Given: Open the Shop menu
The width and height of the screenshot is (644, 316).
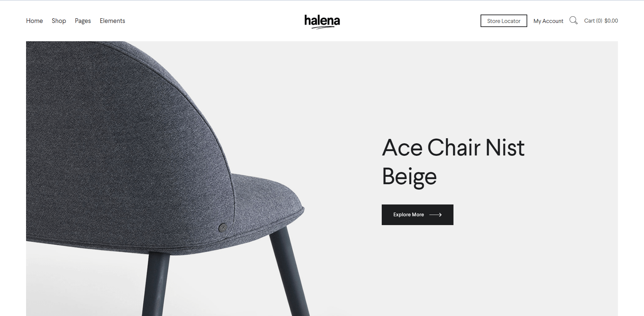Looking at the screenshot, I should [x=59, y=21].
